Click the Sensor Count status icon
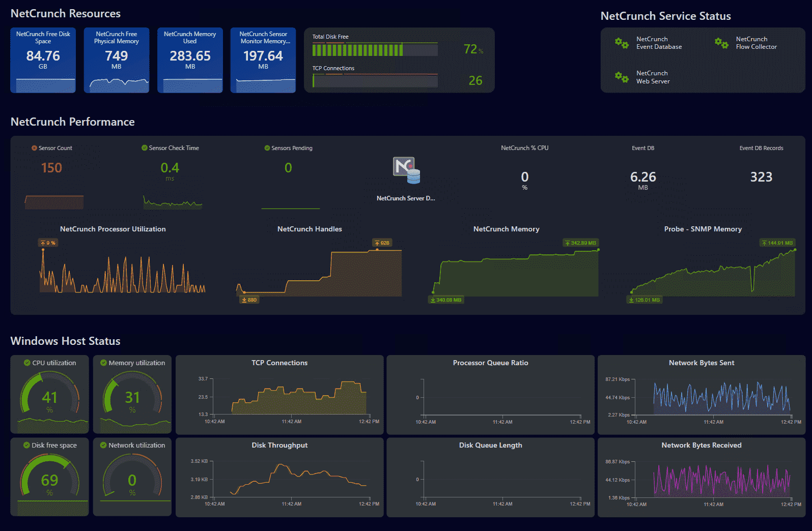The image size is (812, 531). pos(34,148)
